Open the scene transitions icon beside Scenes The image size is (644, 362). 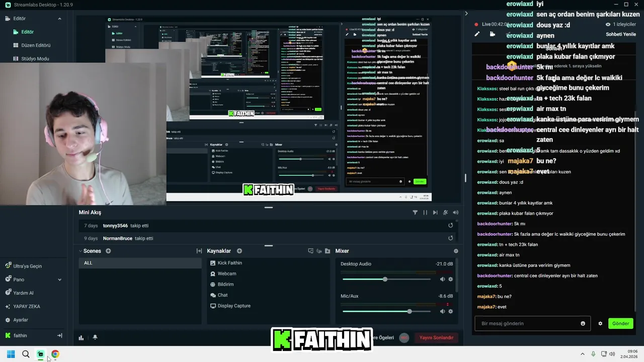(199, 251)
